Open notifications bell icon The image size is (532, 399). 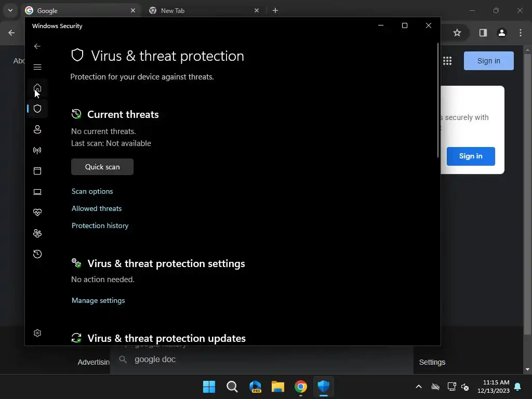point(518,387)
